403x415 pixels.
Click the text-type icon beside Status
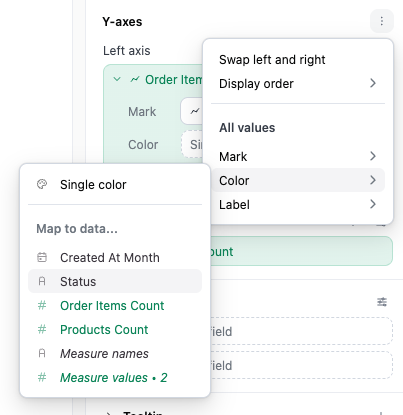(x=42, y=281)
